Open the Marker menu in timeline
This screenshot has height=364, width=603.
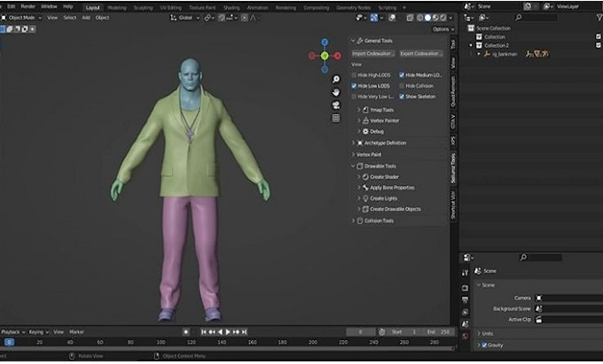tap(76, 332)
